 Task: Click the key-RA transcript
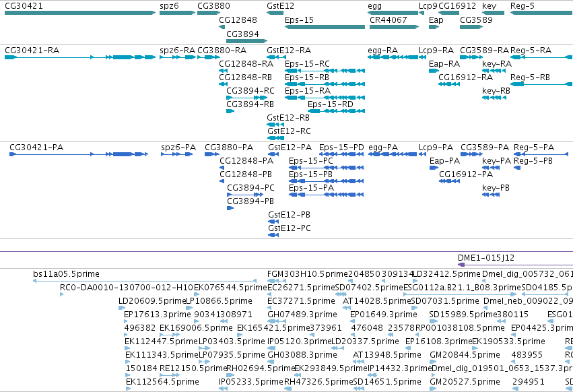(494, 71)
